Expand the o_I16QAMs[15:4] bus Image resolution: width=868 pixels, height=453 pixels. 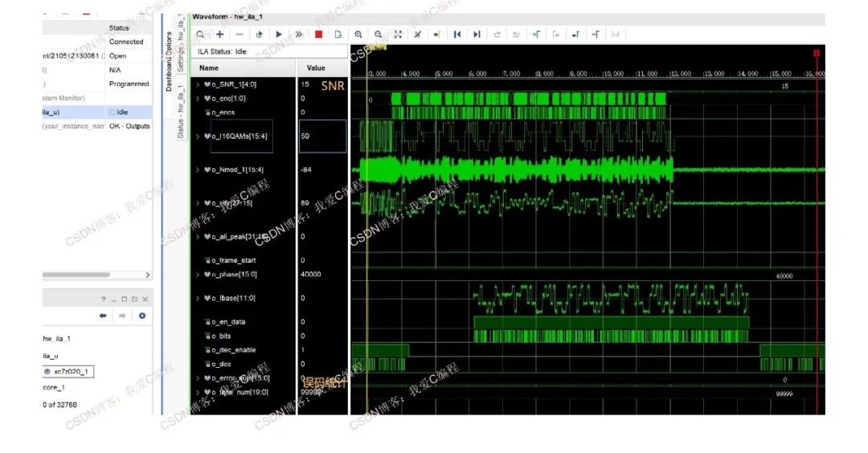click(198, 136)
